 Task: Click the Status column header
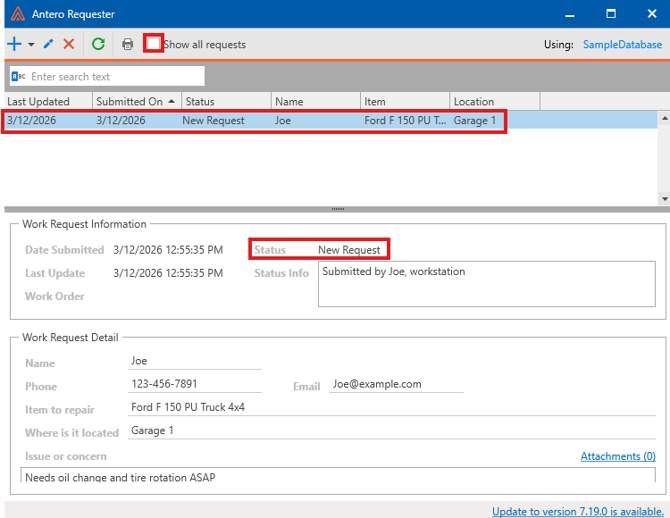(200, 101)
